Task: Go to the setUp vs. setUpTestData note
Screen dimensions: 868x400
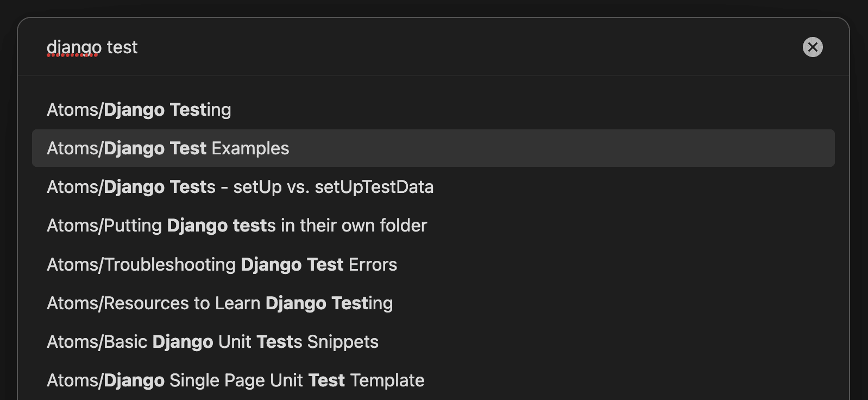Action: [x=240, y=187]
